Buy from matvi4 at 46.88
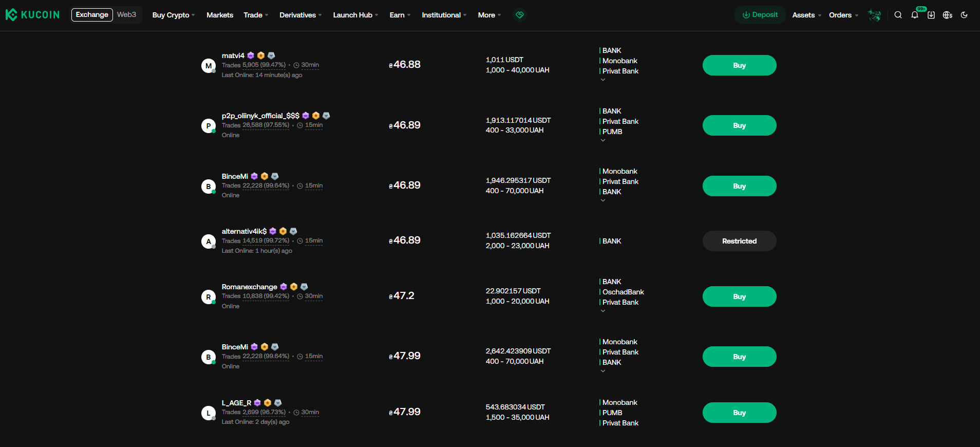Image resolution: width=980 pixels, height=447 pixels. (739, 65)
